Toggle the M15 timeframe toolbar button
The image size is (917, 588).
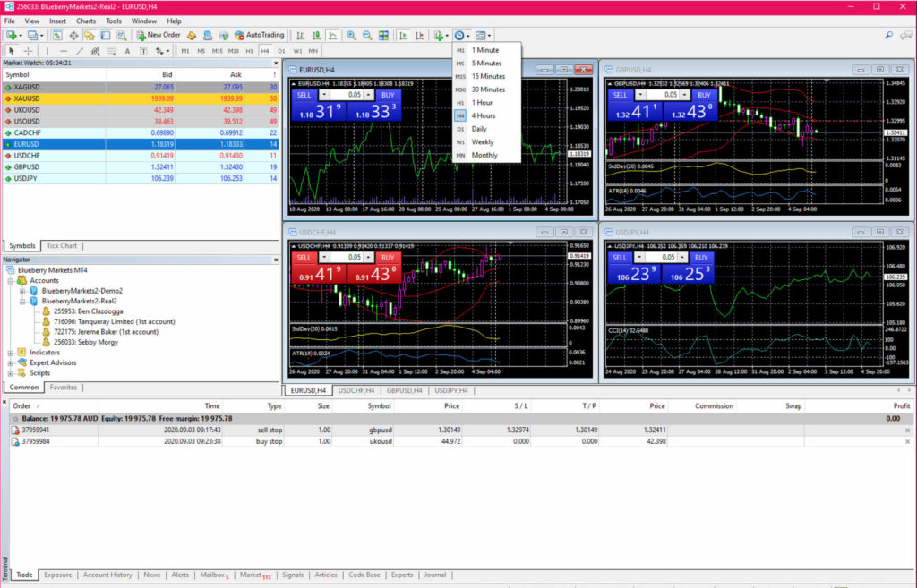(x=217, y=51)
